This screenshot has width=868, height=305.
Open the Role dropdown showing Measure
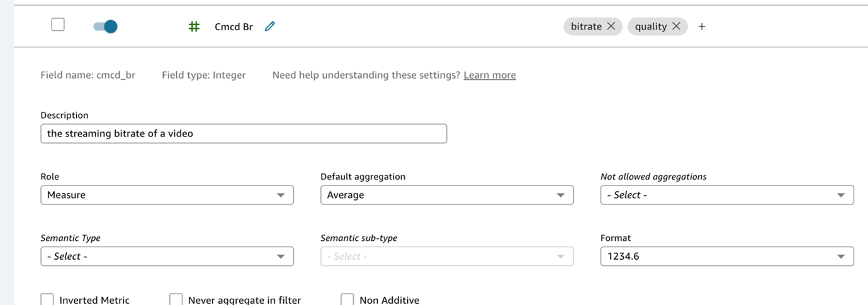click(167, 195)
